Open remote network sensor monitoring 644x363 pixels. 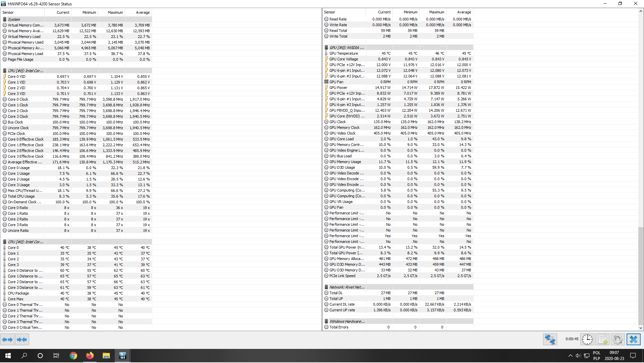tap(550, 340)
